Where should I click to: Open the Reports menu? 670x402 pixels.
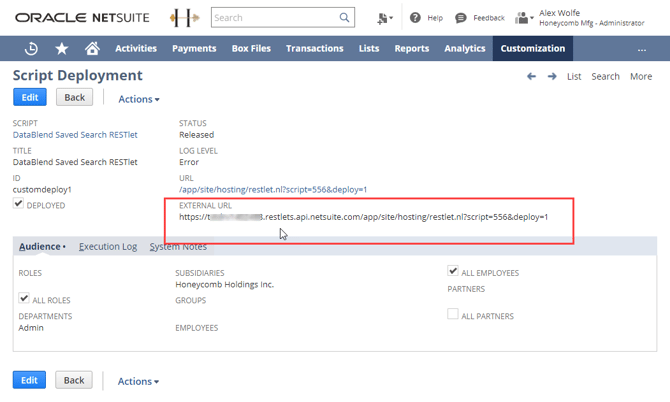[x=411, y=48]
